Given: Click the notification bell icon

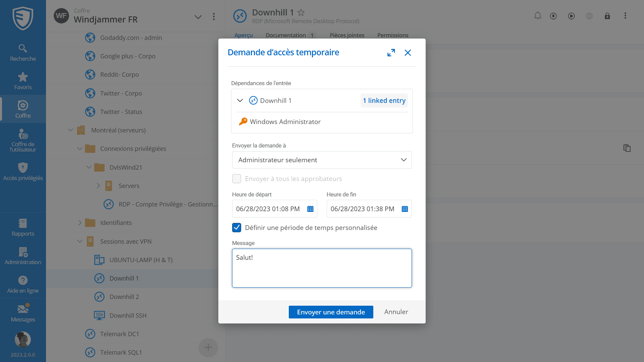Looking at the screenshot, I should [538, 16].
